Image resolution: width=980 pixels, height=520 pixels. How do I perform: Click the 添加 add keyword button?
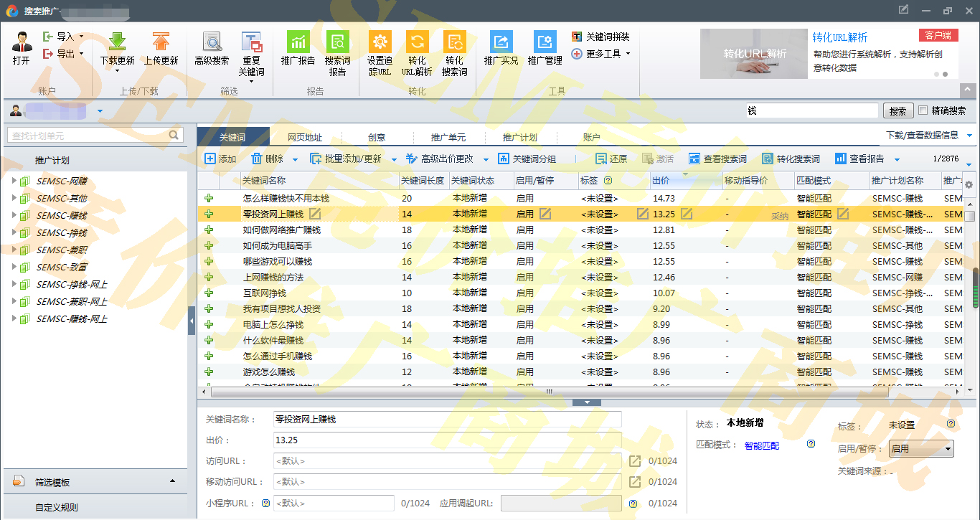pos(220,159)
